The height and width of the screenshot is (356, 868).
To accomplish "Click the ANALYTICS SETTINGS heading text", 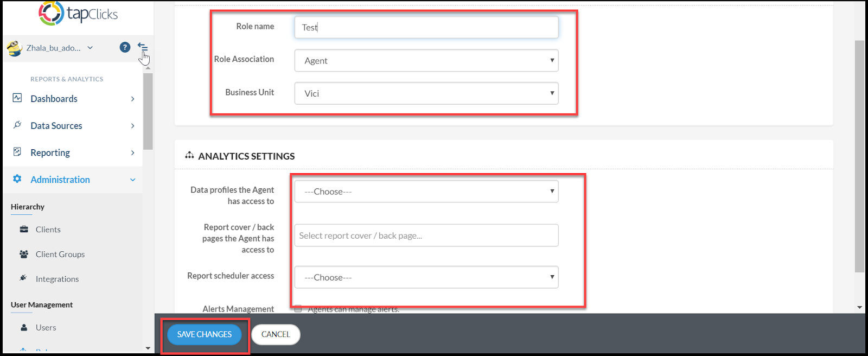I will [x=246, y=156].
